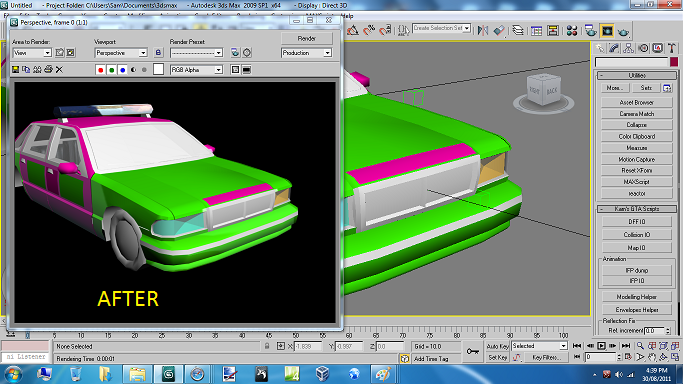Collapse the Utilities rollout

pyautogui.click(x=637, y=75)
